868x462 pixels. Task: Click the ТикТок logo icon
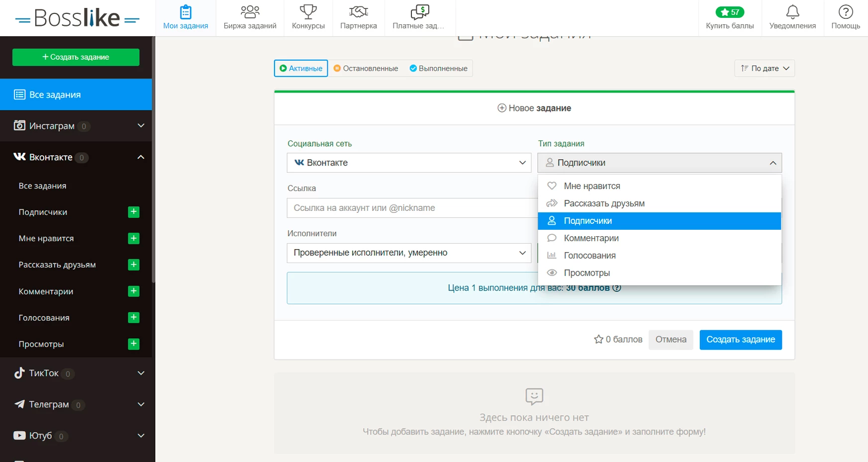pos(19,373)
